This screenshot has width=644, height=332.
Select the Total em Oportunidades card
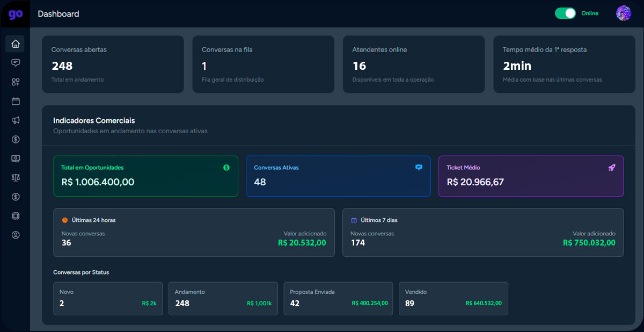pos(145,176)
